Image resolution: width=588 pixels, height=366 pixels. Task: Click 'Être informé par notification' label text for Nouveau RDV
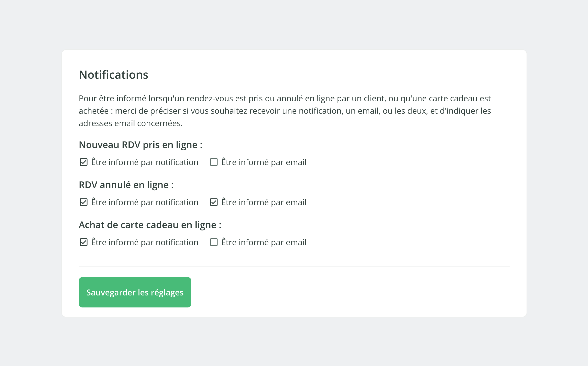[145, 162]
